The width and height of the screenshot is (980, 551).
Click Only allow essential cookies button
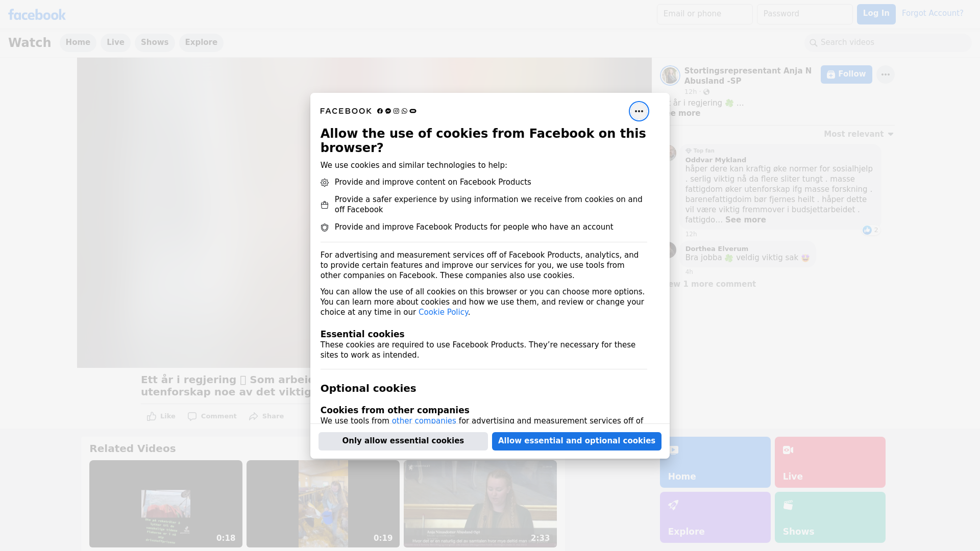coord(403,441)
